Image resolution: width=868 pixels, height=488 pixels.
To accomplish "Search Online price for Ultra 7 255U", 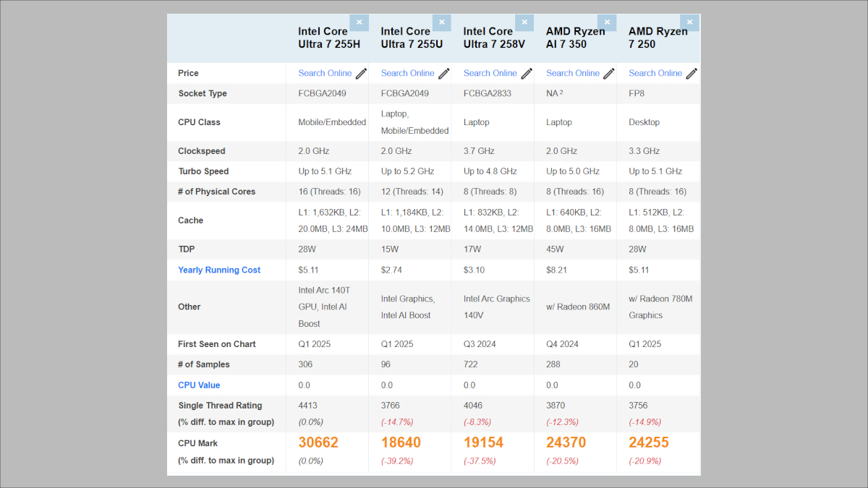I will (x=407, y=73).
